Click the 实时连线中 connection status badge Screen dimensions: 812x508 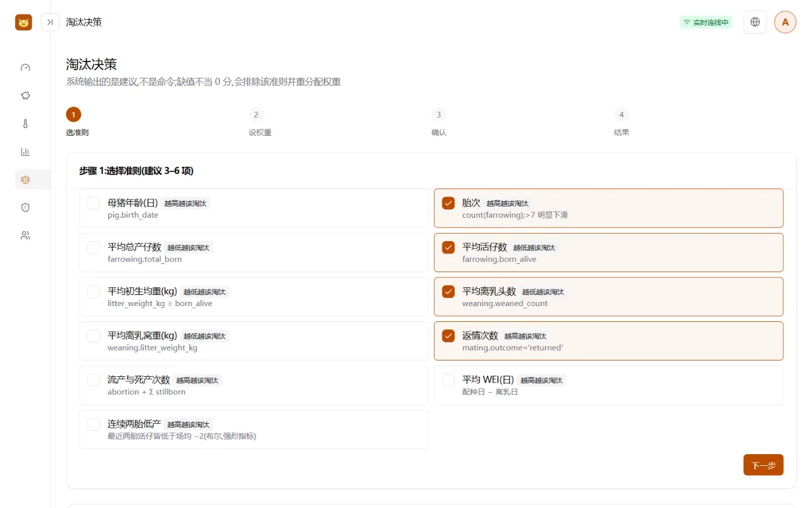coord(706,22)
